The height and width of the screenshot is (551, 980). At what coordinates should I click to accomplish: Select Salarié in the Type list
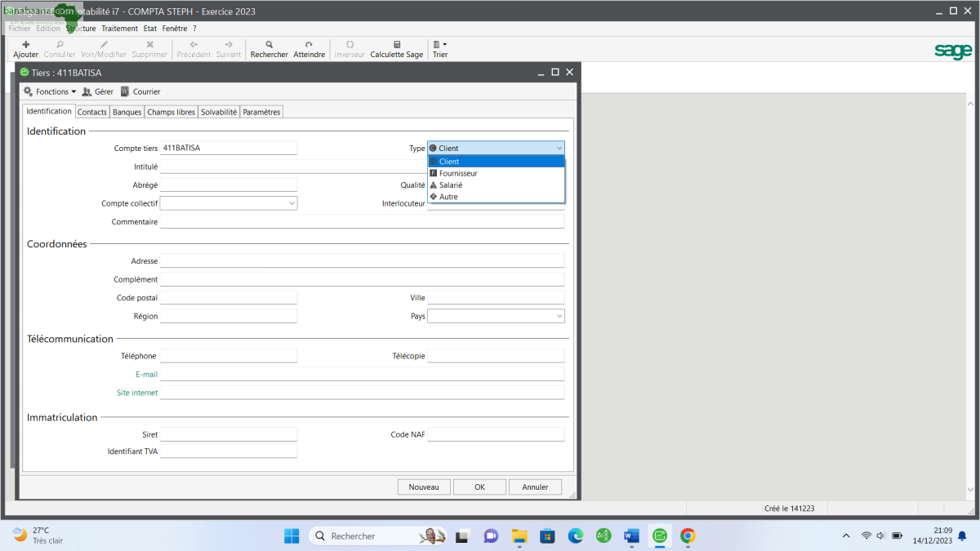point(496,185)
